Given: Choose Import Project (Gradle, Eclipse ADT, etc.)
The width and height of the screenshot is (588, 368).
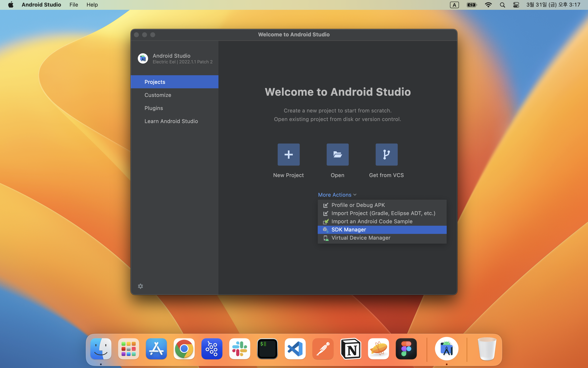Looking at the screenshot, I should [382, 213].
